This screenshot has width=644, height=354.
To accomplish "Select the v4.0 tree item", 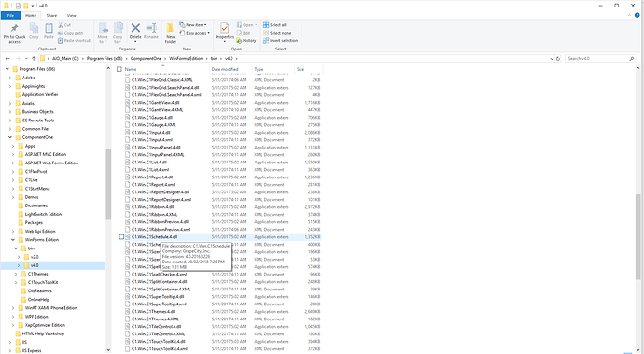I will click(x=35, y=265).
